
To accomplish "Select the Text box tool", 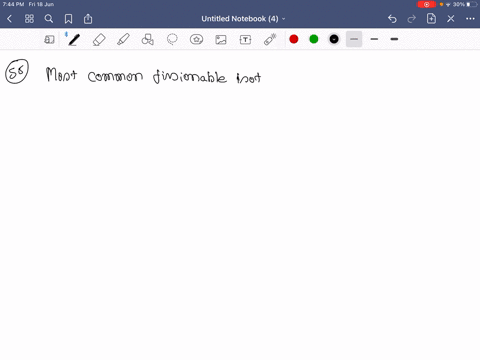I will click(x=245, y=40).
